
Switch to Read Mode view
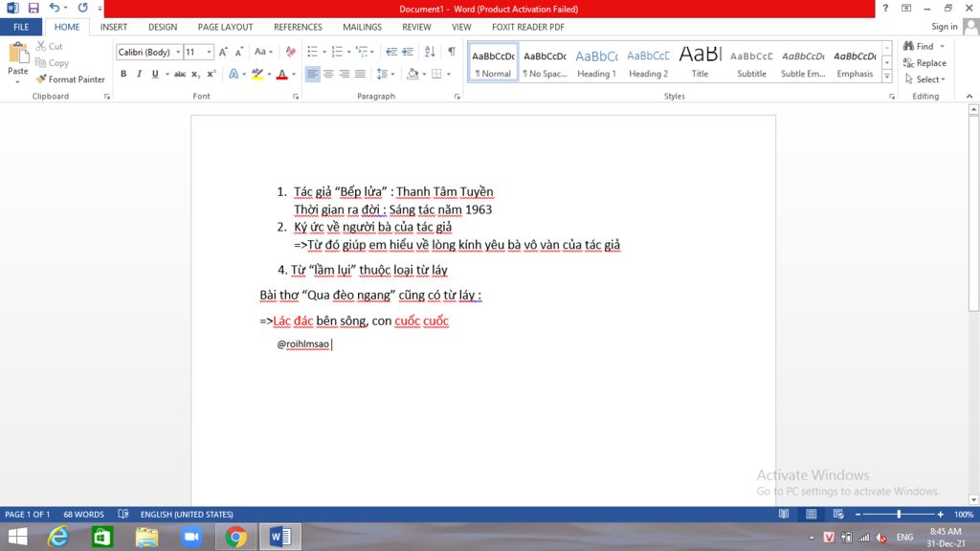tap(783, 514)
